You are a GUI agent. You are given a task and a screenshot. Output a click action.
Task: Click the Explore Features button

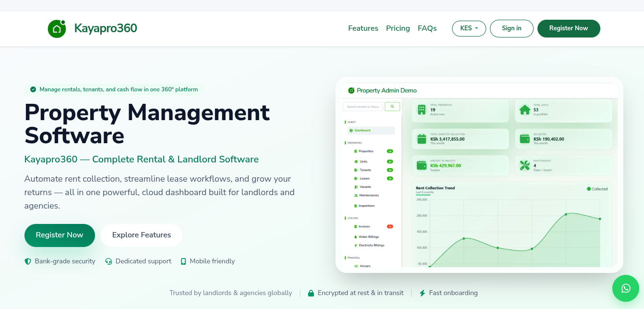tap(142, 235)
